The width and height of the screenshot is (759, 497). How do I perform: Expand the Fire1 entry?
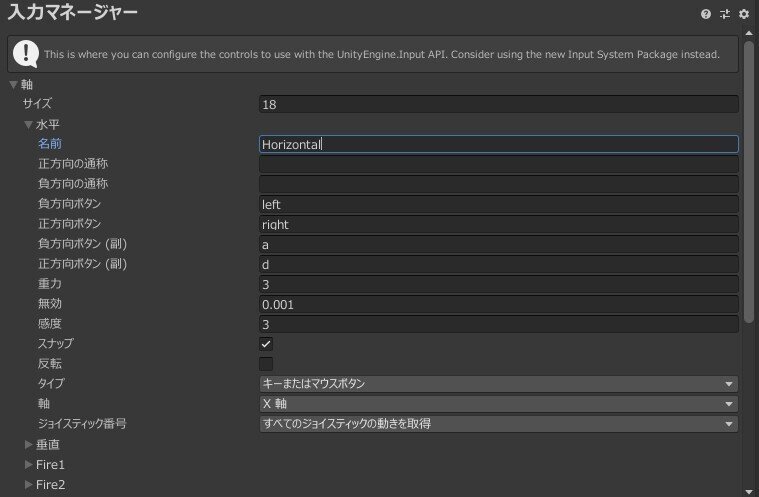[28, 465]
